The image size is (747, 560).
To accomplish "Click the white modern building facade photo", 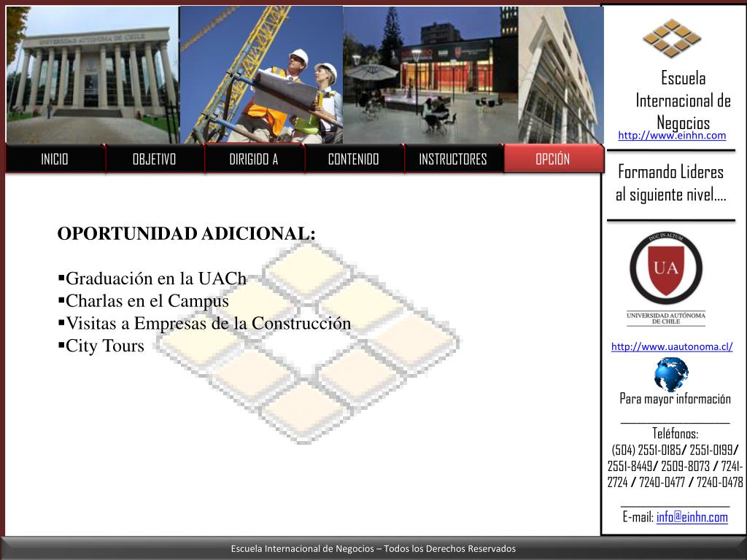I will click(561, 75).
